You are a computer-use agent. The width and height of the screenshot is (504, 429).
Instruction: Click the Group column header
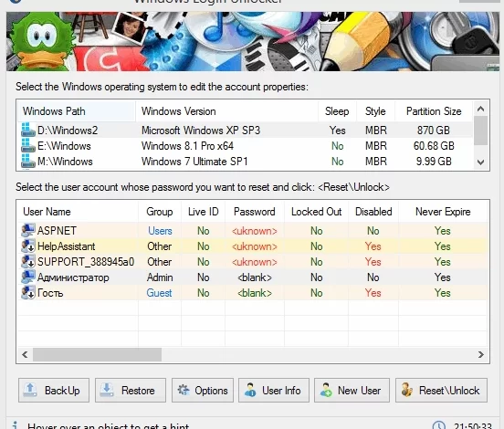tap(160, 212)
